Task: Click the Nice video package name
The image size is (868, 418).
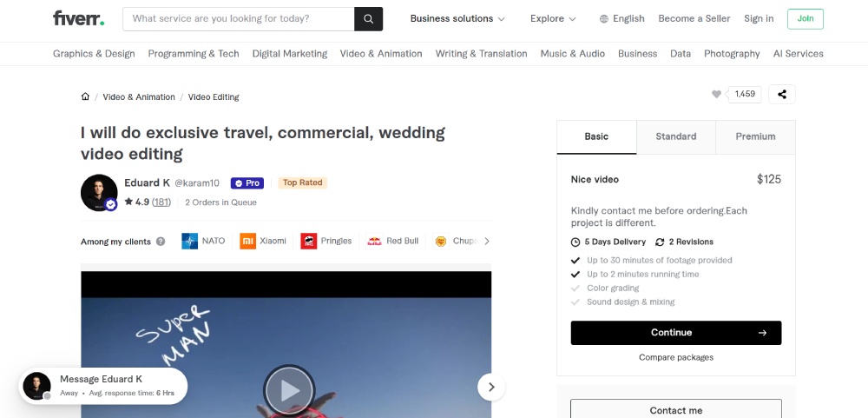Action: [x=595, y=180]
